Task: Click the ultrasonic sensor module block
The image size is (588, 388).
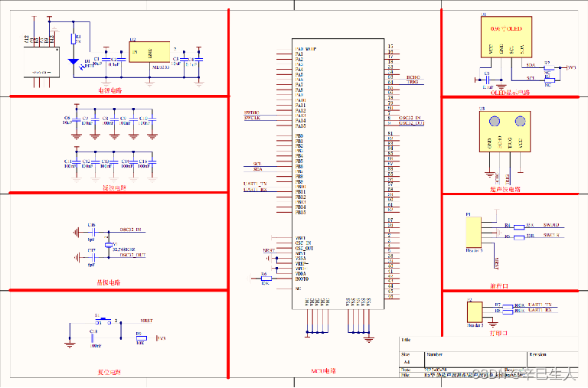Action: [x=505, y=131]
